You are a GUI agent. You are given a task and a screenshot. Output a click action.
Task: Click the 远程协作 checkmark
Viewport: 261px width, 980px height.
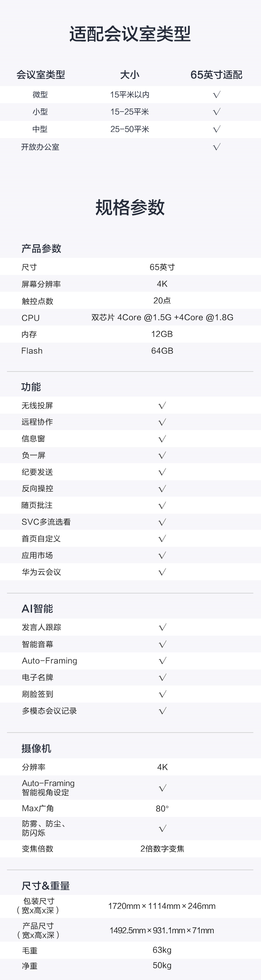point(162,422)
